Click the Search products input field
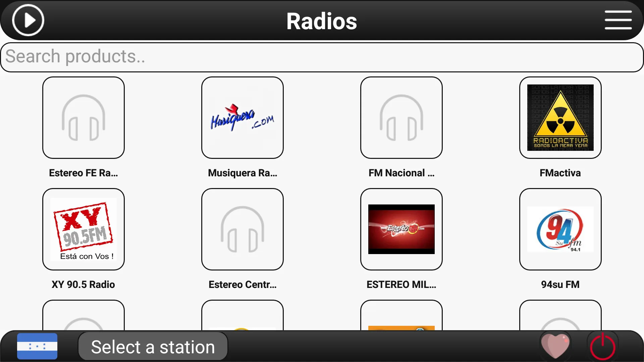 (x=322, y=57)
